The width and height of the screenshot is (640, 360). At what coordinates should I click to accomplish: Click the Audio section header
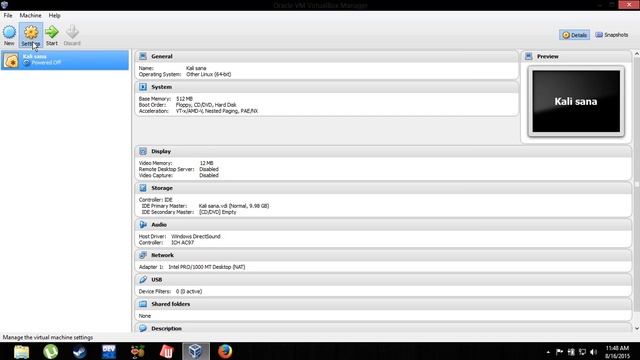coord(383,225)
